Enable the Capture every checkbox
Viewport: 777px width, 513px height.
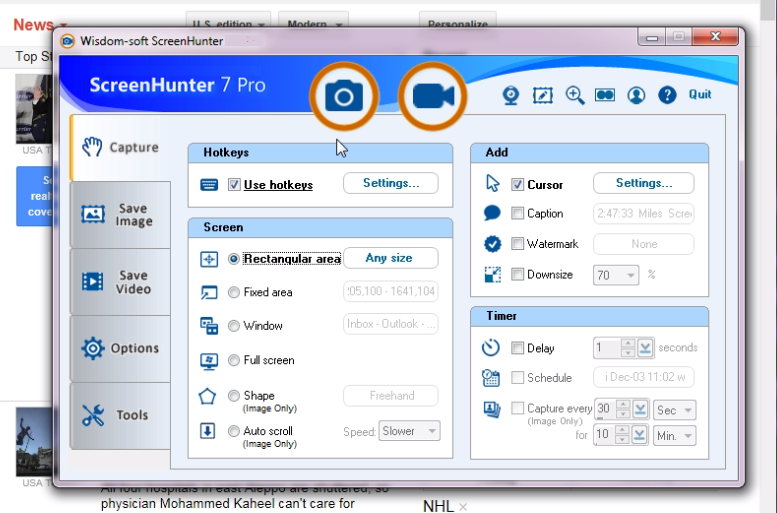517,408
